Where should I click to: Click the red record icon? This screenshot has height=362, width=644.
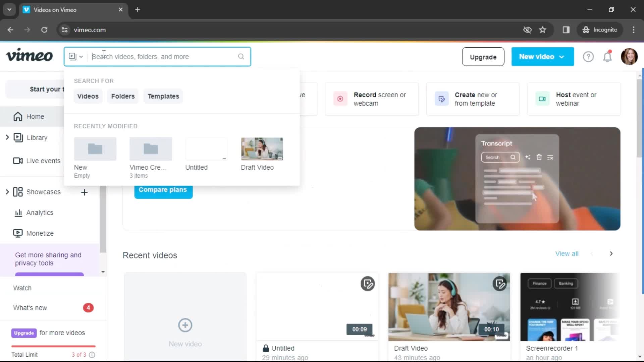click(340, 99)
